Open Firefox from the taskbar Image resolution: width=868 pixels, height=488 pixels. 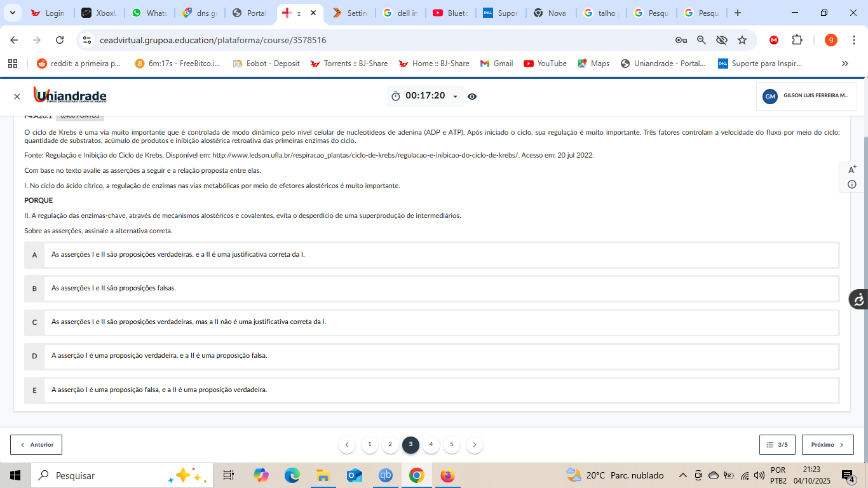[447, 475]
